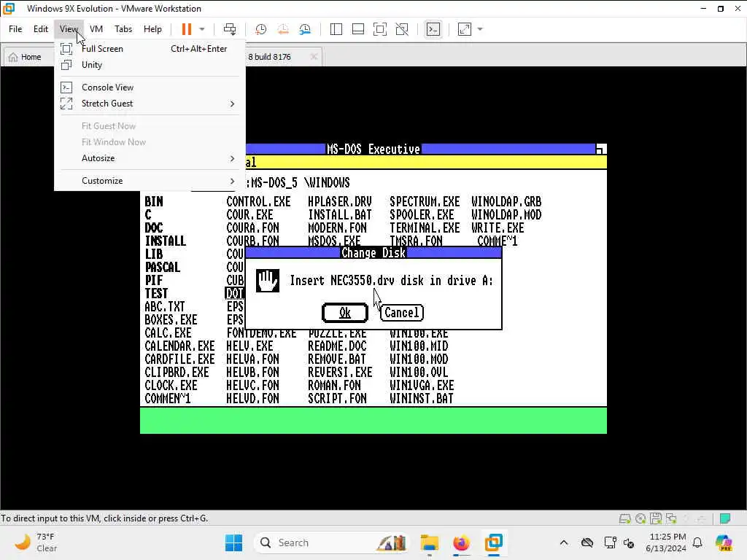Toggle the thumbnail bar icon in the toolbar
Screen dimensions: 747x560
tap(357, 29)
